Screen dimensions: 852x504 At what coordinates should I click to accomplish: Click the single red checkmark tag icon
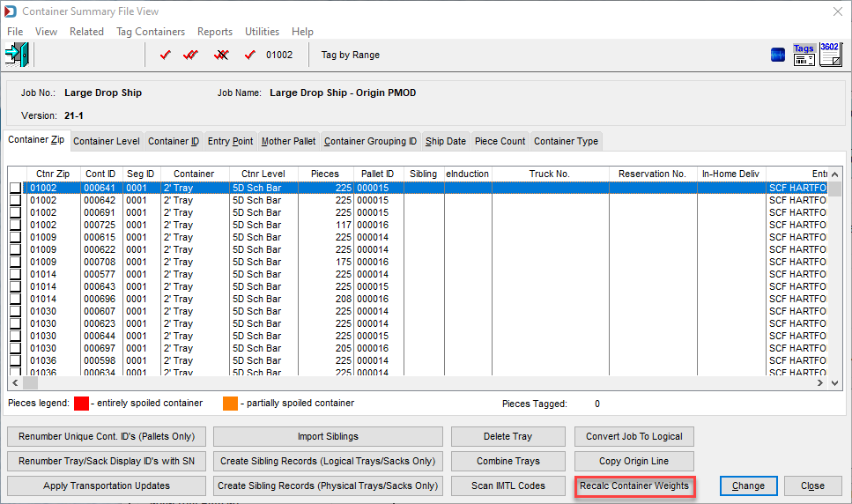click(165, 55)
